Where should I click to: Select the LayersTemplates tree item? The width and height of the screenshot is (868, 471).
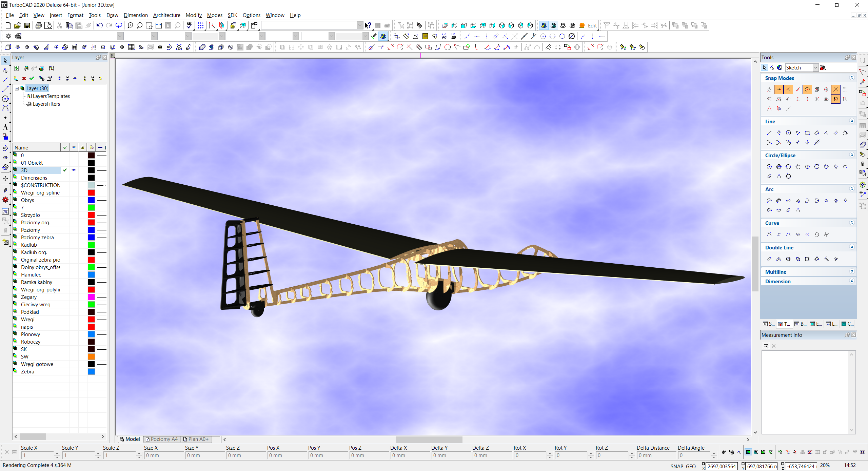pos(51,96)
